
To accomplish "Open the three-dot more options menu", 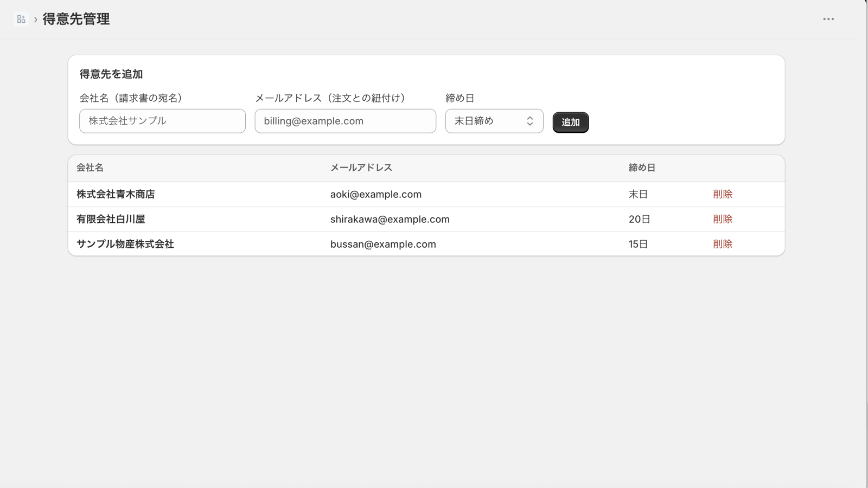I will (x=828, y=19).
